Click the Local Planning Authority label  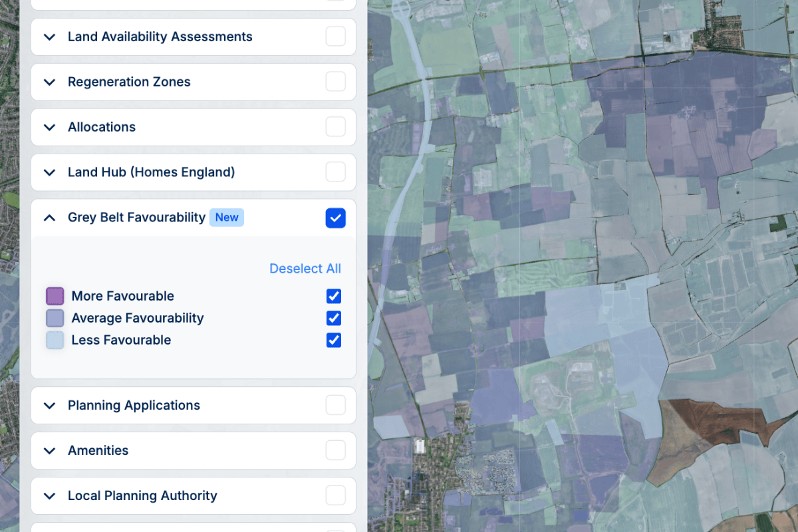pos(142,495)
